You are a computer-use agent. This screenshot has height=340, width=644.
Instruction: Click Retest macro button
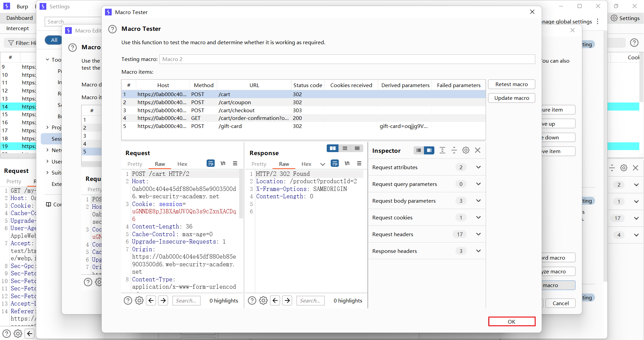click(x=512, y=84)
